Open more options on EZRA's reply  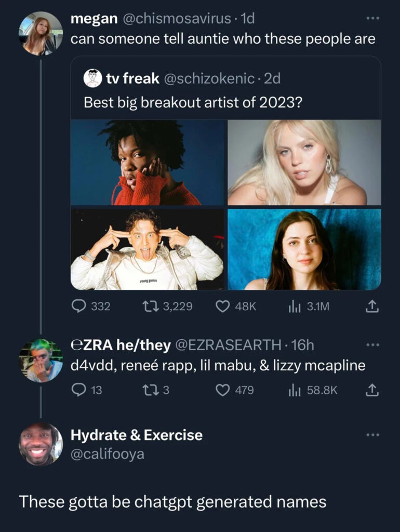tap(372, 344)
